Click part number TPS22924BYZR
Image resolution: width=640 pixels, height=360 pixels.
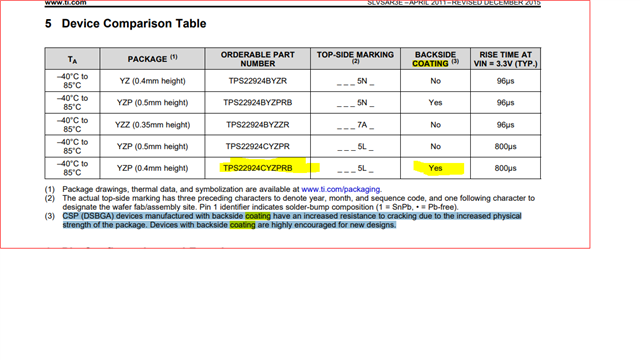click(x=258, y=81)
